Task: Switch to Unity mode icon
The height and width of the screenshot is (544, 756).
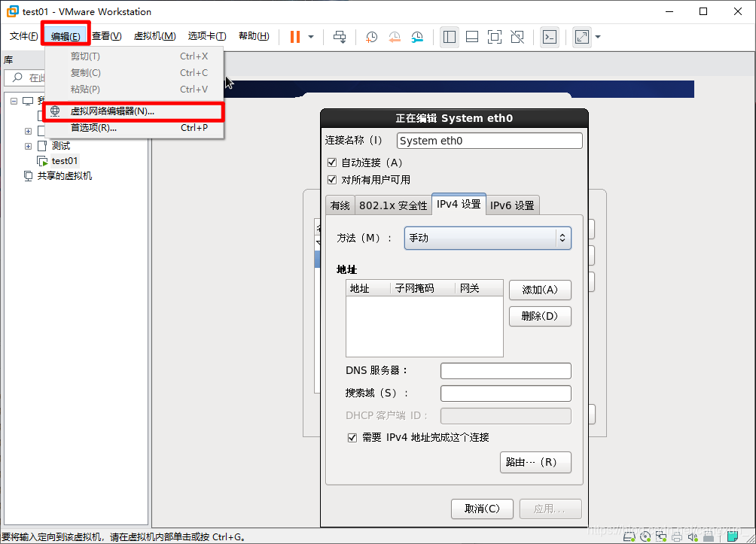Action: (517, 37)
